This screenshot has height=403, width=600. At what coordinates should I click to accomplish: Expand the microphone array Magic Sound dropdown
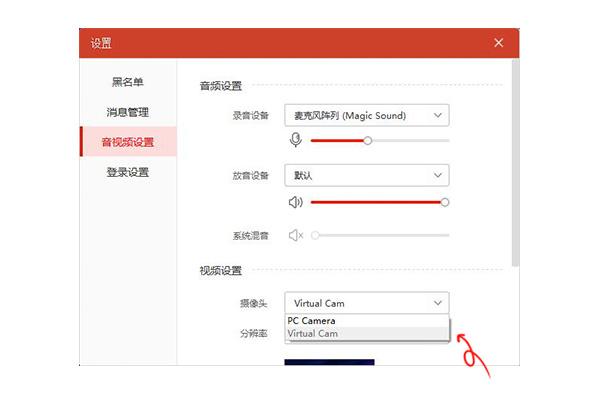[367, 115]
